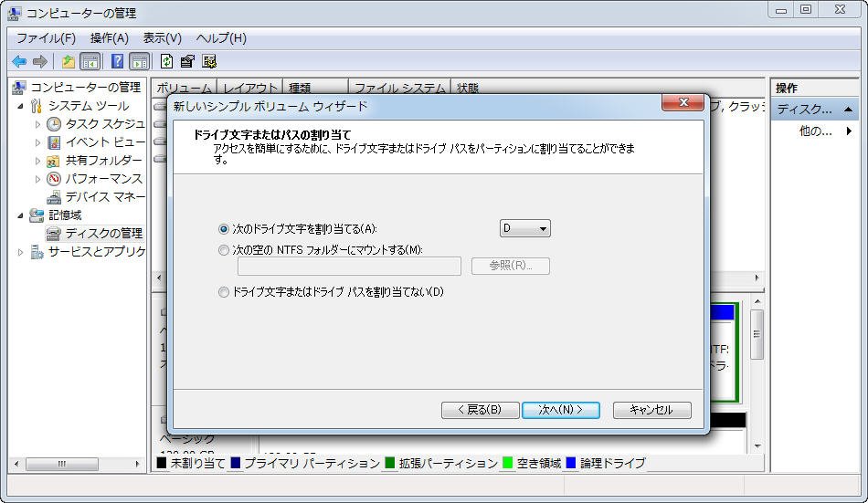Image resolution: width=868 pixels, height=503 pixels.
Task: Expand パフォーマンス node arrow
Action: point(37,179)
